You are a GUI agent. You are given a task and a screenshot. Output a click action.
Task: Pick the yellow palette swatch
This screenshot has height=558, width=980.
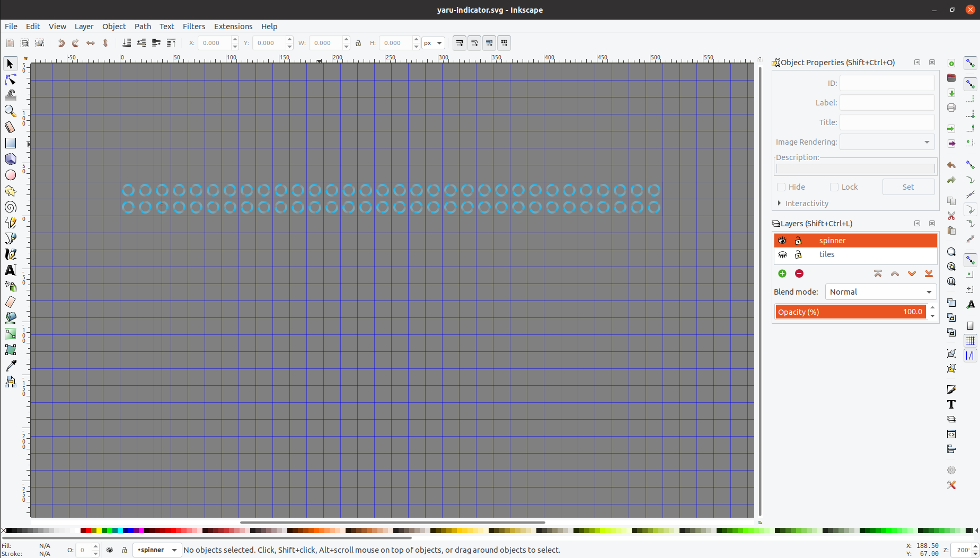point(99,530)
